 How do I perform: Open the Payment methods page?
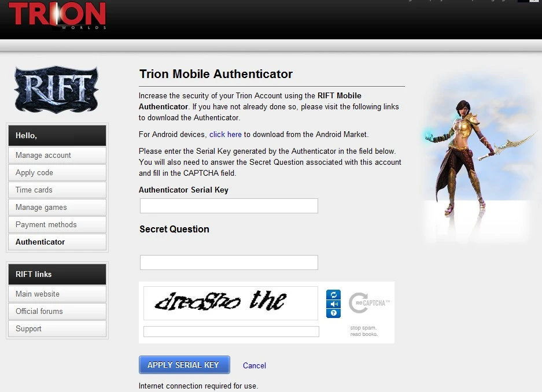(57, 224)
